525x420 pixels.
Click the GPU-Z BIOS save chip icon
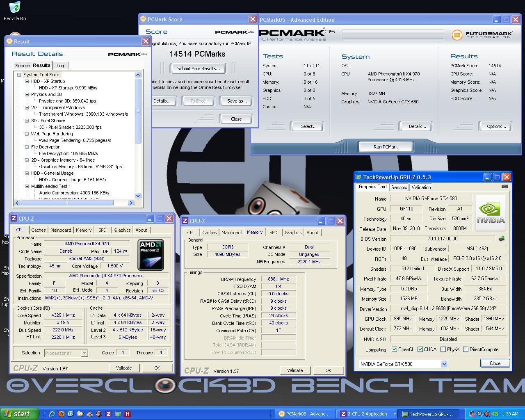click(501, 238)
